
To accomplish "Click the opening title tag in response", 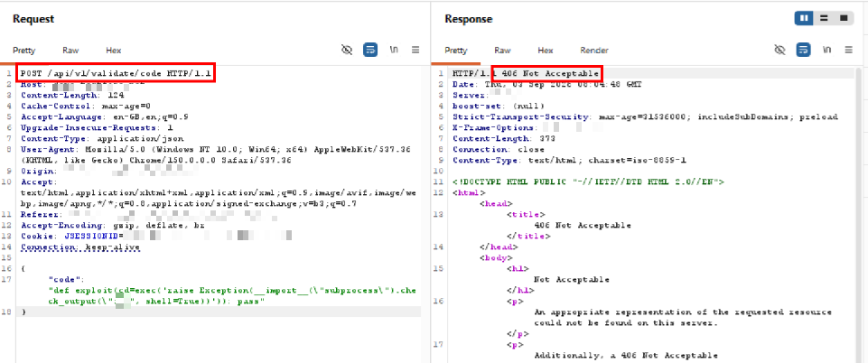I will pyautogui.click(x=526, y=214).
